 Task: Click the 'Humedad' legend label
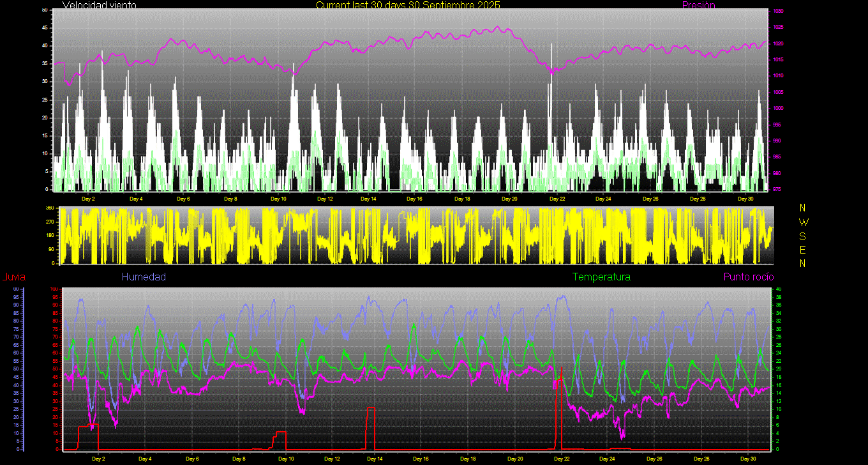(144, 277)
